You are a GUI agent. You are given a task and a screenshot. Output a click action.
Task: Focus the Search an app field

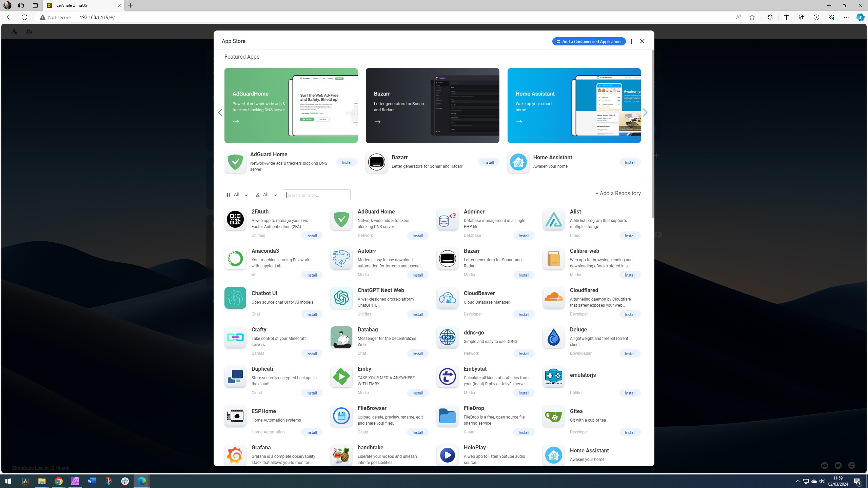(x=316, y=195)
